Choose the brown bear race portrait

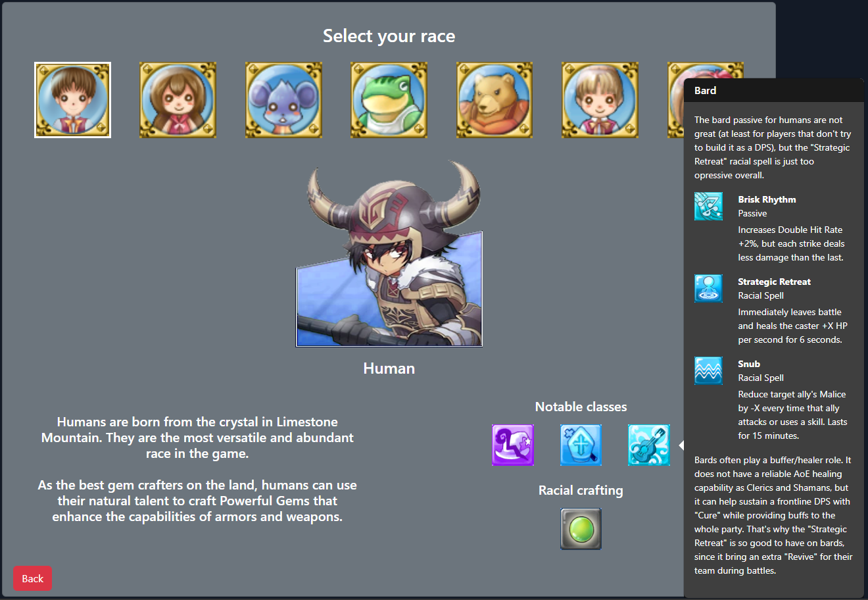click(x=494, y=100)
